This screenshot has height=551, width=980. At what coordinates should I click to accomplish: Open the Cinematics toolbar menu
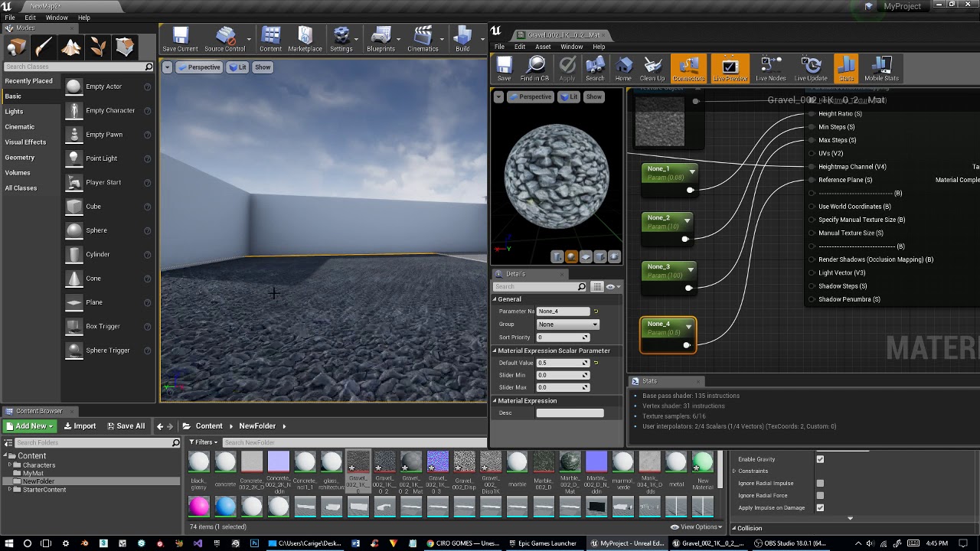(x=423, y=39)
